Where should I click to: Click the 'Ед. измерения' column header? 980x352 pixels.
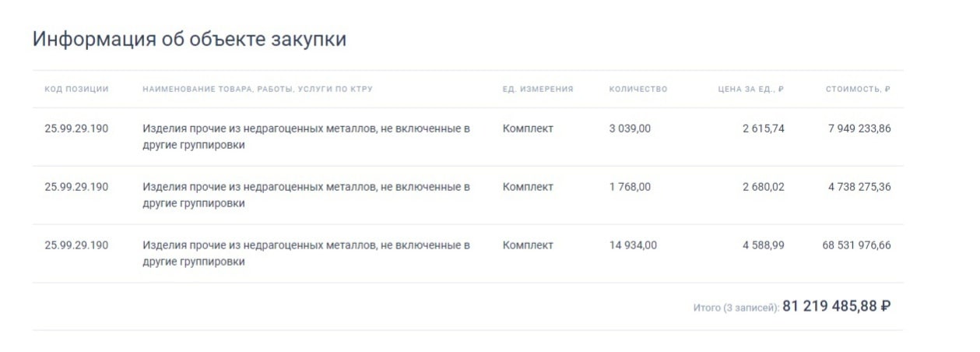538,89
